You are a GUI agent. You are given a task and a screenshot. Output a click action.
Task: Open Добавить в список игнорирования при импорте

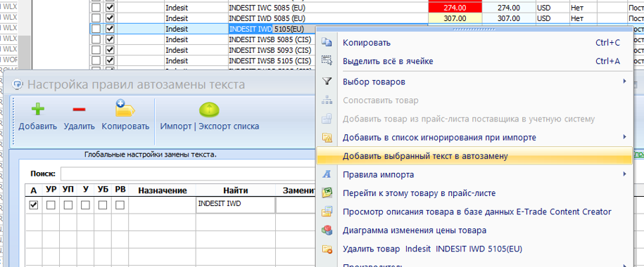474,138
